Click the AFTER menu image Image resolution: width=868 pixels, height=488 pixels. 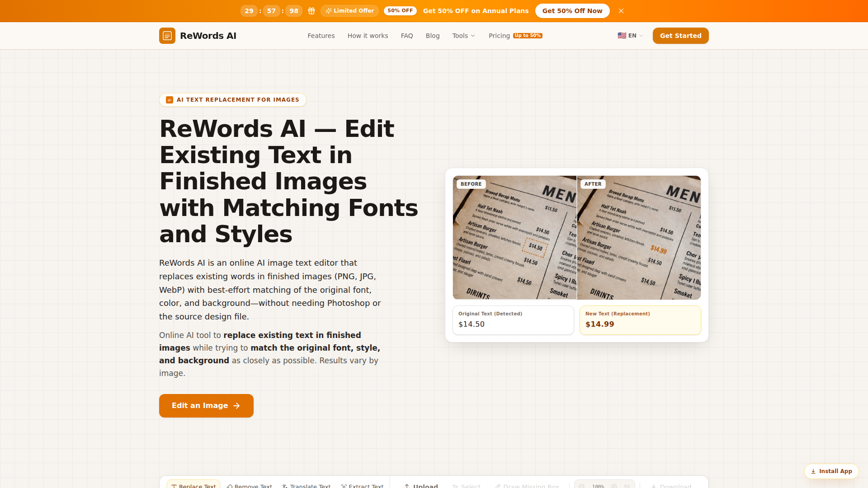639,238
